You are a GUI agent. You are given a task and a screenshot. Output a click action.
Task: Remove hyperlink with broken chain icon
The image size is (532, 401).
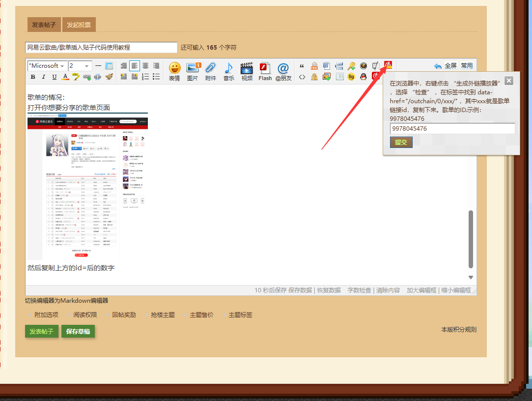[x=98, y=77]
